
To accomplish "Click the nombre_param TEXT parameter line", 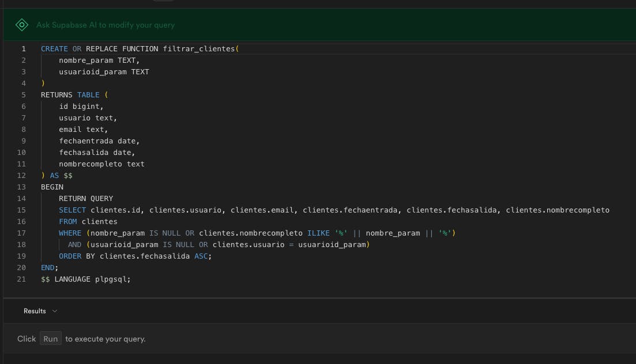I will tap(99, 60).
